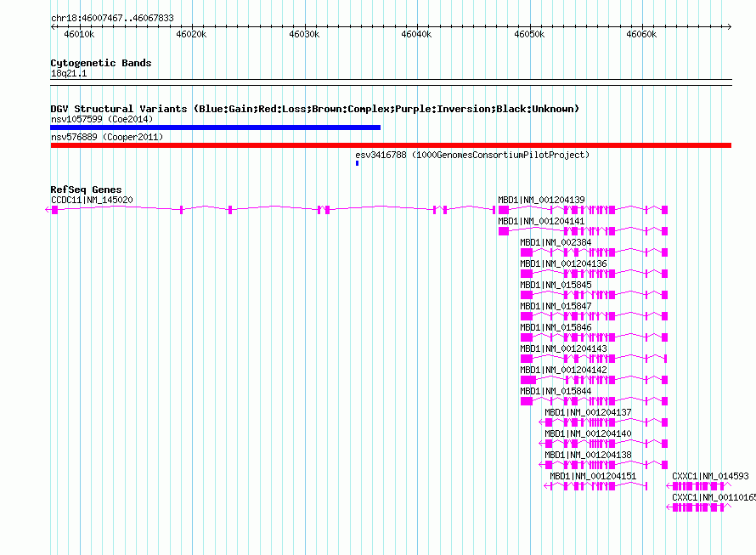
Task: Click the red nsv576889 loss bar
Action: tap(391, 145)
